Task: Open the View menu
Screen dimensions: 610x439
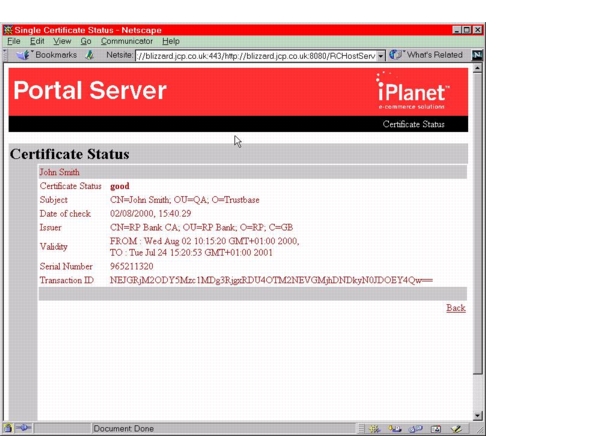Action: (62, 41)
